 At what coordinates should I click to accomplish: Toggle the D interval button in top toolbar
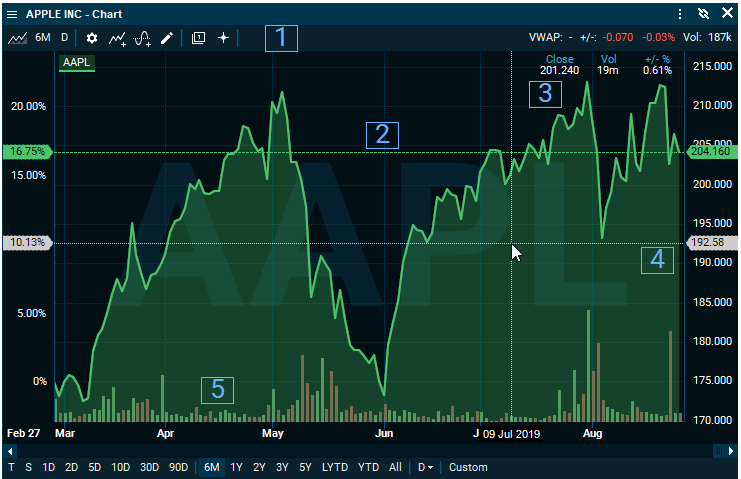pos(65,38)
